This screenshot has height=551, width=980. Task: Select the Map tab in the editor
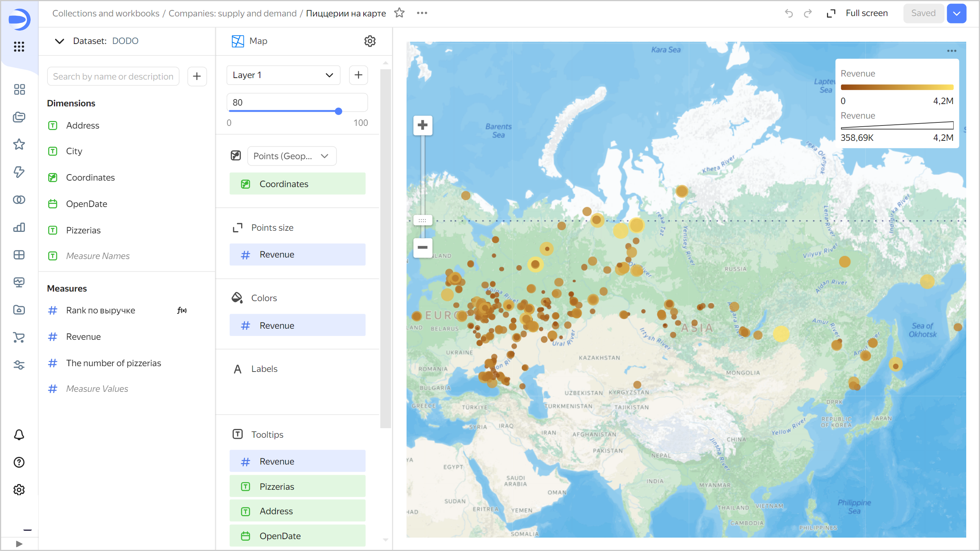pyautogui.click(x=258, y=42)
